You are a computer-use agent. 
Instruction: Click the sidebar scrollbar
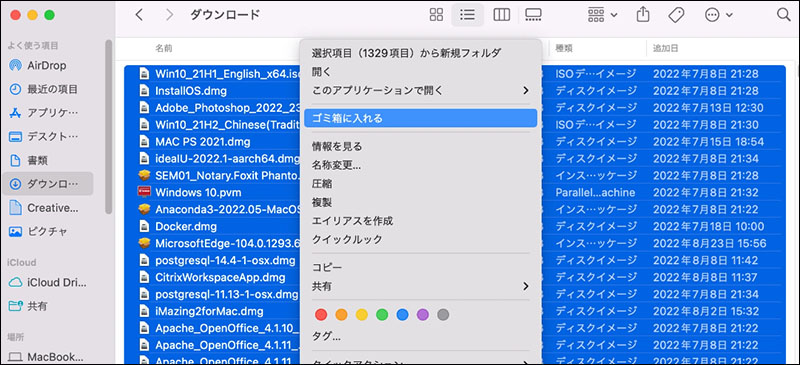(109, 127)
